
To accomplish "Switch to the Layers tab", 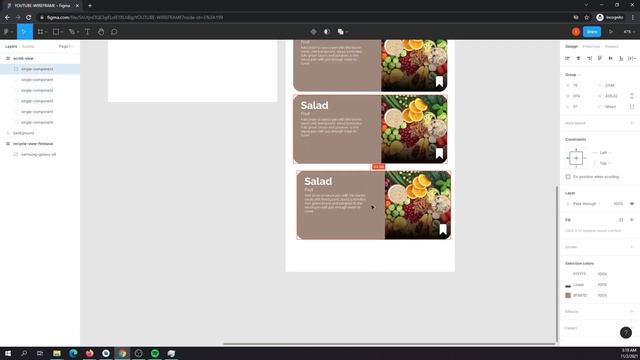I will (11, 47).
